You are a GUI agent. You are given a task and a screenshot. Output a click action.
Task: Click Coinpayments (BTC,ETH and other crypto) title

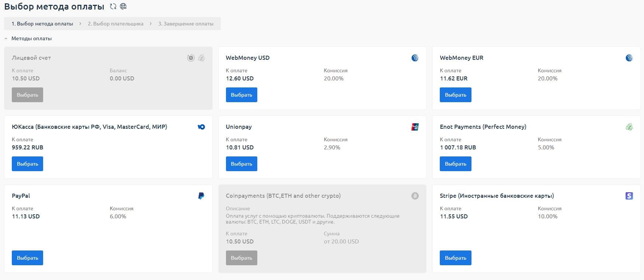(283, 196)
